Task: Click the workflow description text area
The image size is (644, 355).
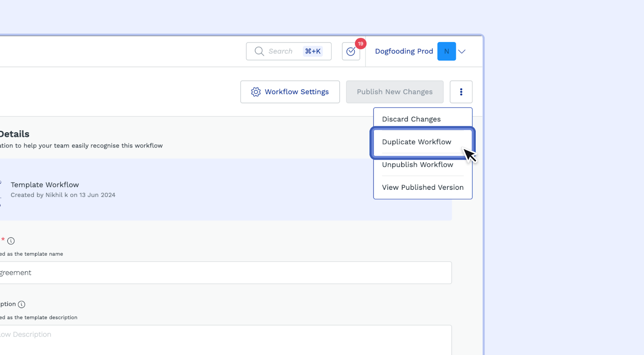Action: (x=225, y=338)
